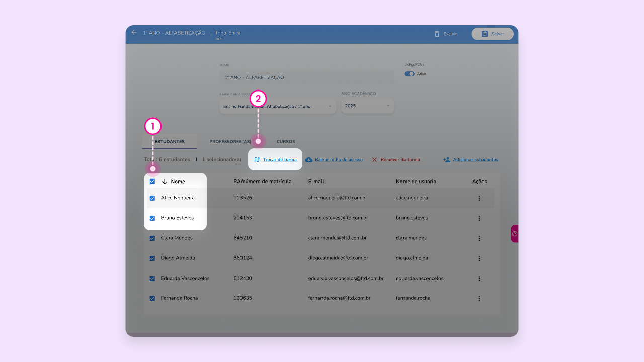Click the Salvar button

[493, 34]
